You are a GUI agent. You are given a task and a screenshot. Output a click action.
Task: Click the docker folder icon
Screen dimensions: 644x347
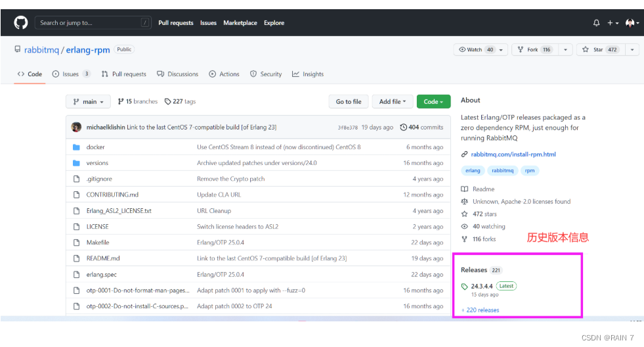[76, 147]
